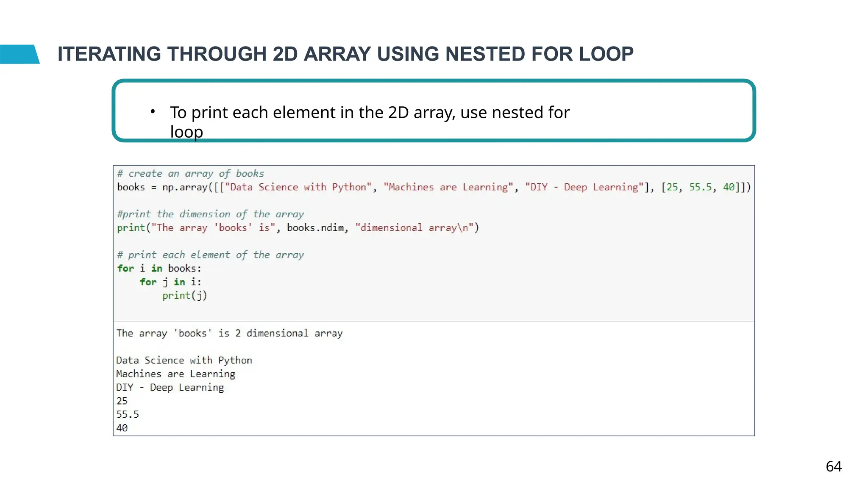868x488 pixels.
Task: Click the line 'for i in books:'
Action: point(159,269)
